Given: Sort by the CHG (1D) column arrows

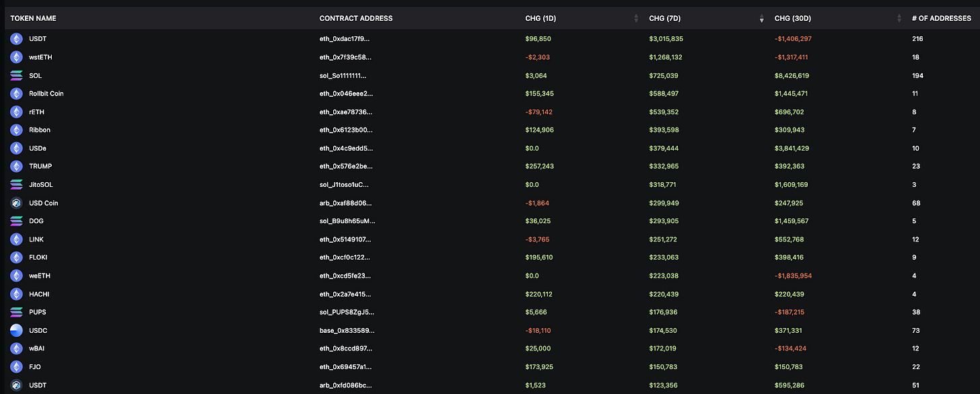Looking at the screenshot, I should coord(636,18).
